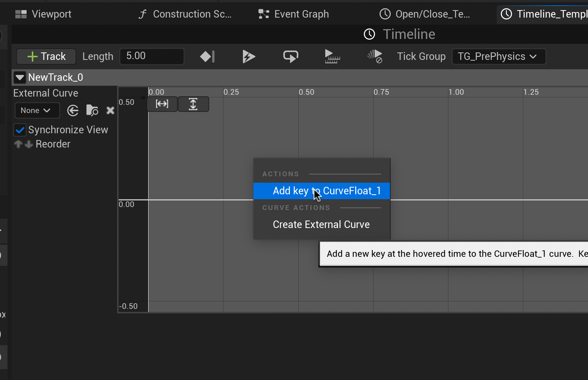Open the External Curve None dropdown

pos(37,110)
